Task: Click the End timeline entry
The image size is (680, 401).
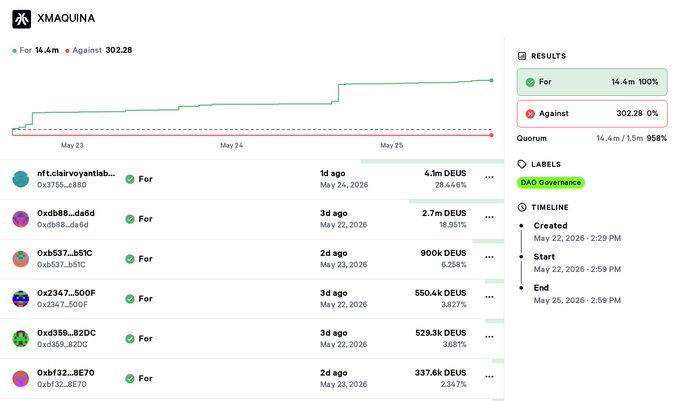Action: point(577,294)
